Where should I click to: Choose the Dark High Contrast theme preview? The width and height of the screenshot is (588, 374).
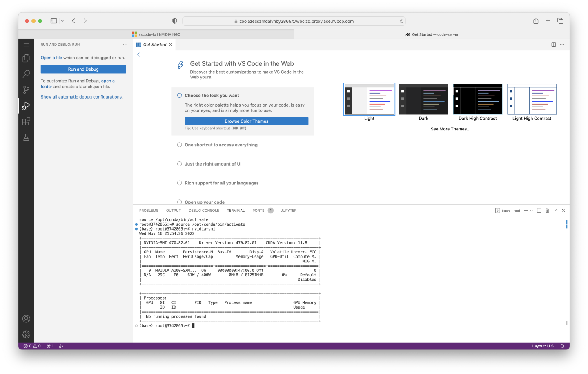point(477,100)
